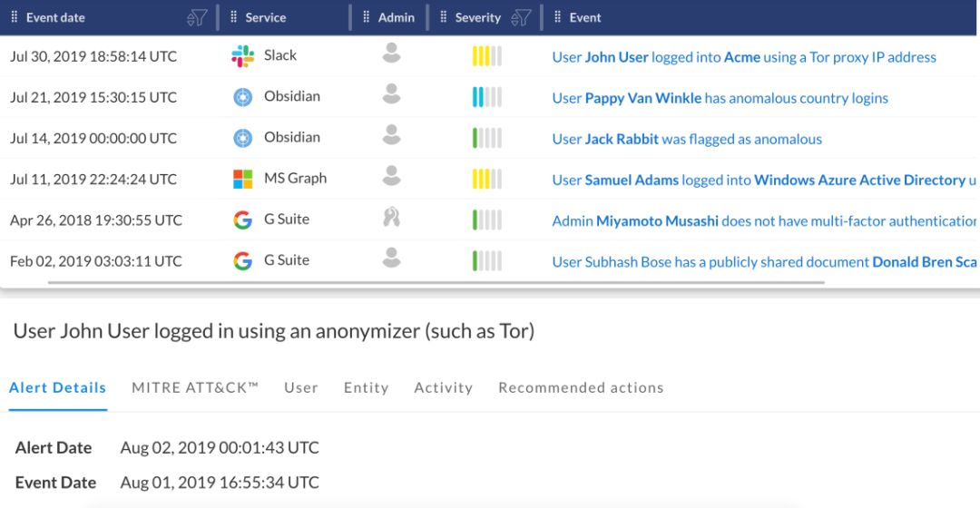Click the MS Graph Microsoft logo icon
Image resolution: width=980 pixels, height=508 pixels.
tap(242, 179)
